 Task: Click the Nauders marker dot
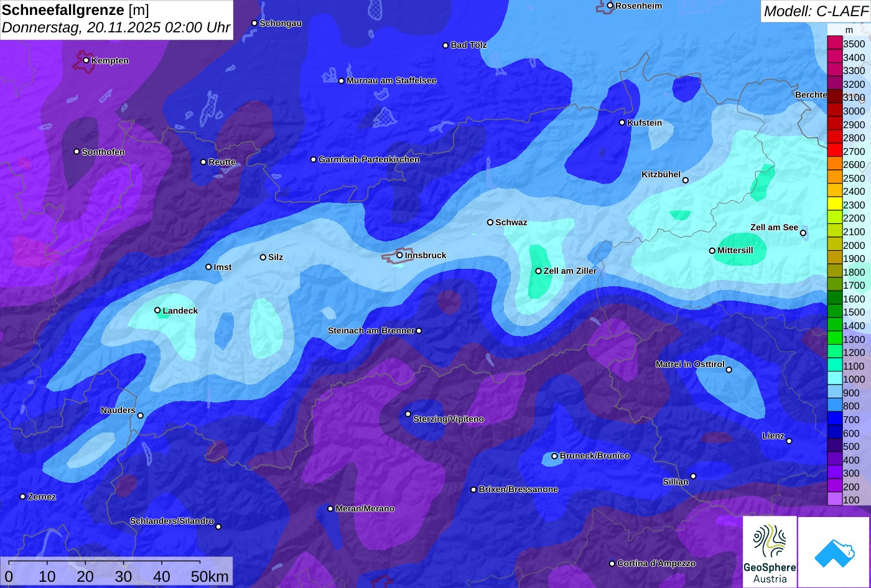(140, 416)
